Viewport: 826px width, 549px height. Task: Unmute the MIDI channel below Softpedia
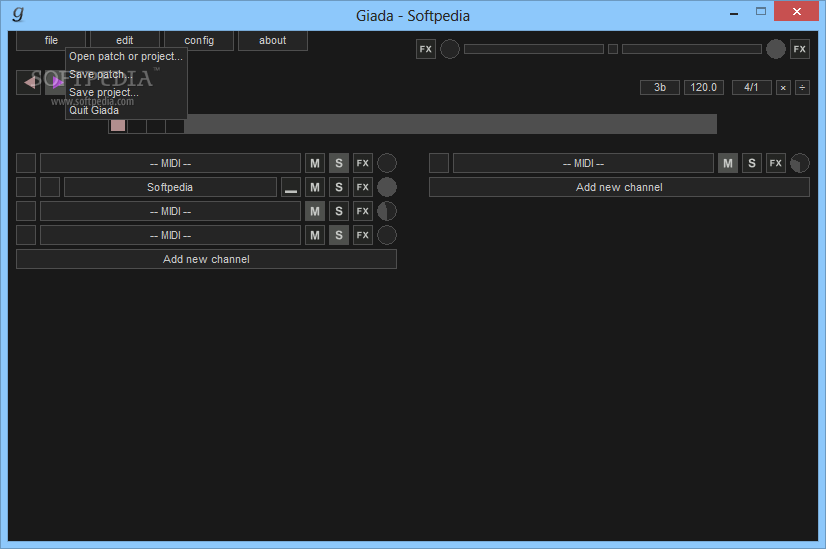(315, 211)
